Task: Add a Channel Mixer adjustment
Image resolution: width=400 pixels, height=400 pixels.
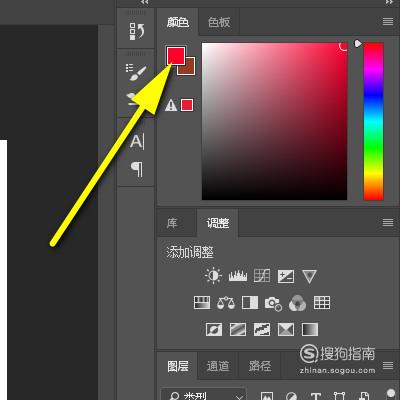Action: click(x=297, y=303)
